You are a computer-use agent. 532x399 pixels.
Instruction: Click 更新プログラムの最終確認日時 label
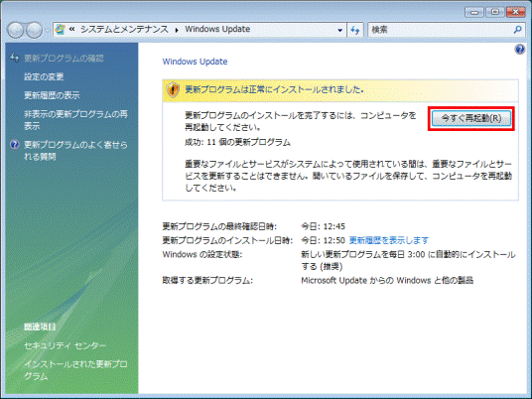(x=219, y=226)
